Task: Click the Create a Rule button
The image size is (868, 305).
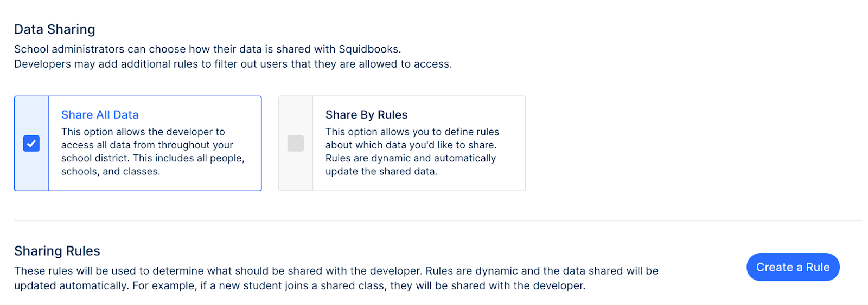Action: [x=793, y=267]
